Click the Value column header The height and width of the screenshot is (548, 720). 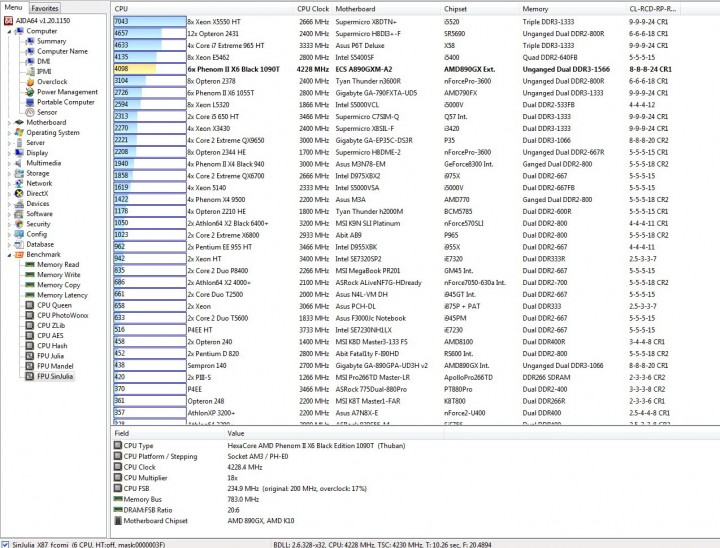click(334, 433)
